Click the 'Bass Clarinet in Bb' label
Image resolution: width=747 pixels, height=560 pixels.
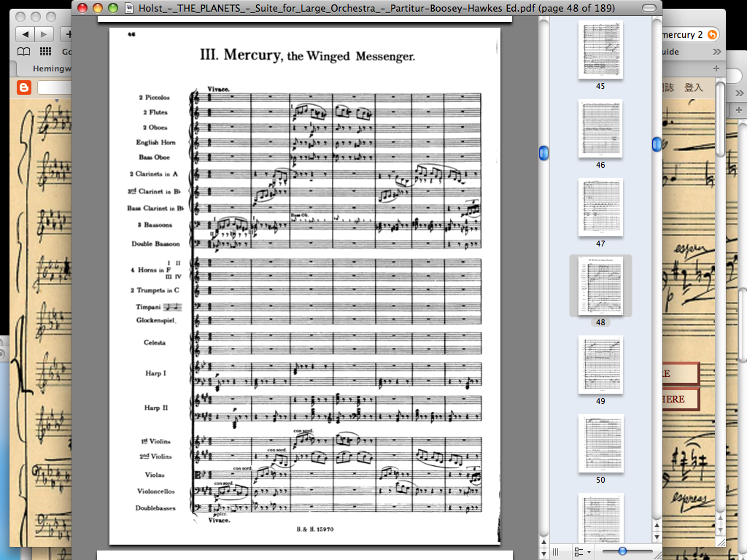(x=155, y=208)
